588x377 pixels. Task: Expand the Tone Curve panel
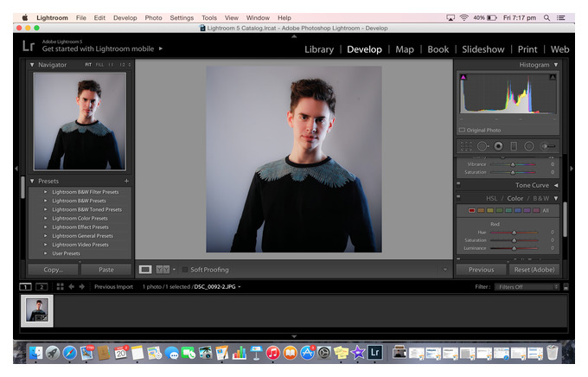click(556, 185)
